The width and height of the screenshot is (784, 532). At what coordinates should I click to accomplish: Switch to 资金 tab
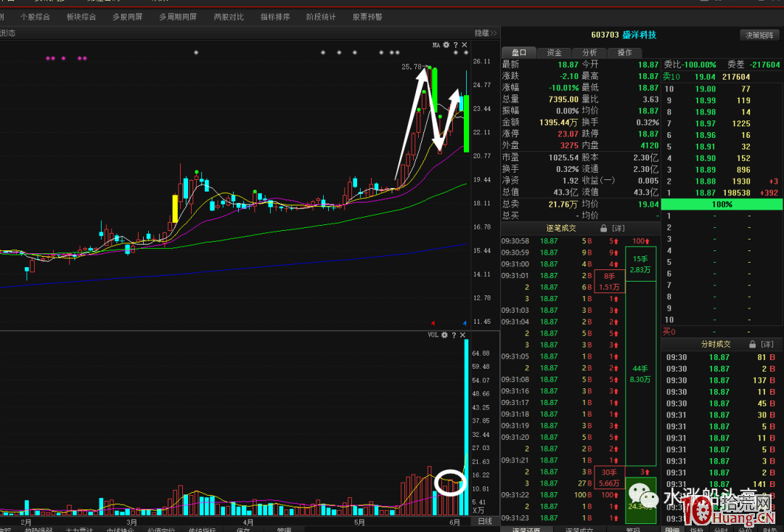coord(554,52)
